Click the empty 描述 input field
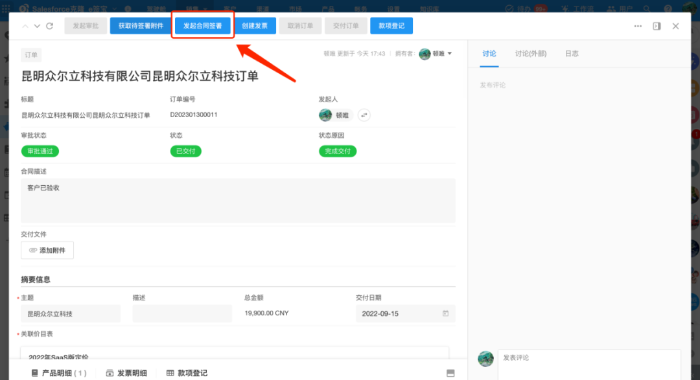 [x=182, y=313]
